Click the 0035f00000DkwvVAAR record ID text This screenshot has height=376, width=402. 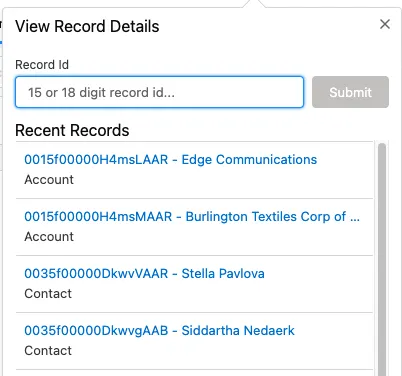(96, 274)
